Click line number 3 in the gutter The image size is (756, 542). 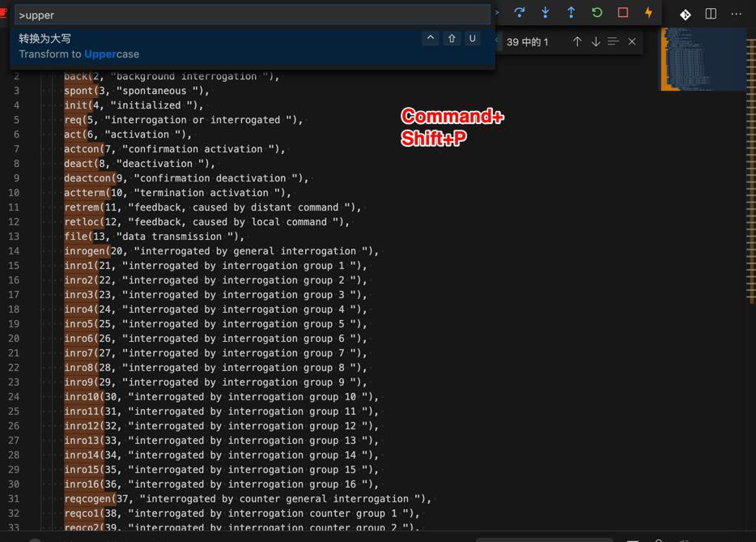pos(16,91)
